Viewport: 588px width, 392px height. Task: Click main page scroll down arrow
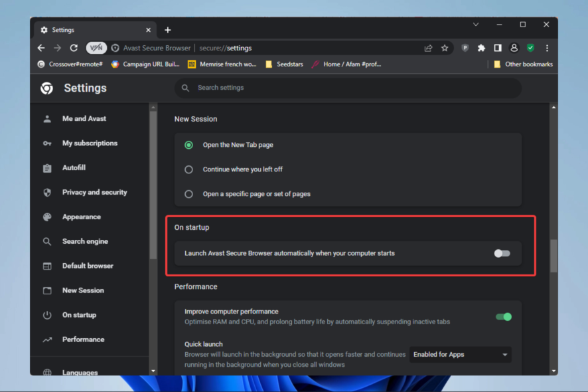(553, 371)
